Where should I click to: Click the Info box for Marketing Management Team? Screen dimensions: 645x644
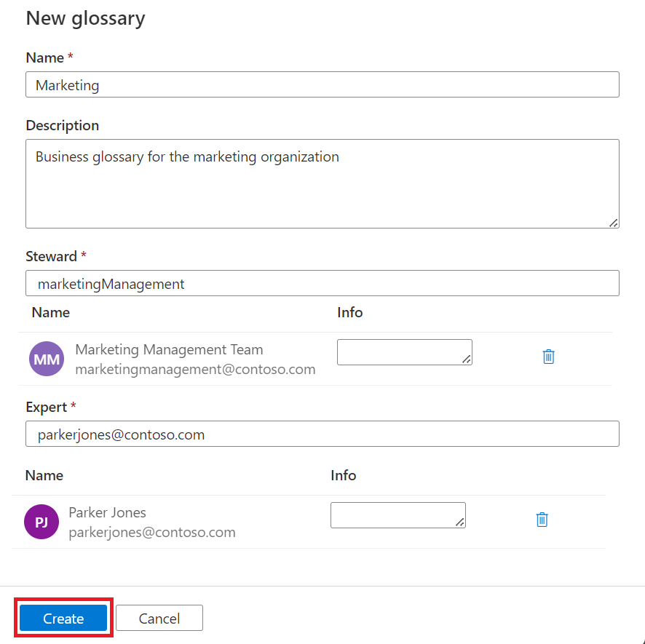click(x=403, y=351)
